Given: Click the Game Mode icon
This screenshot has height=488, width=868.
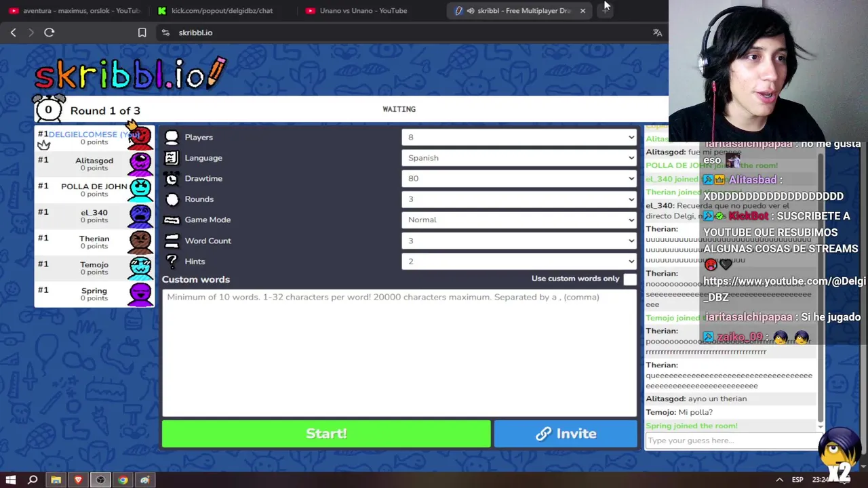Looking at the screenshot, I should (172, 220).
